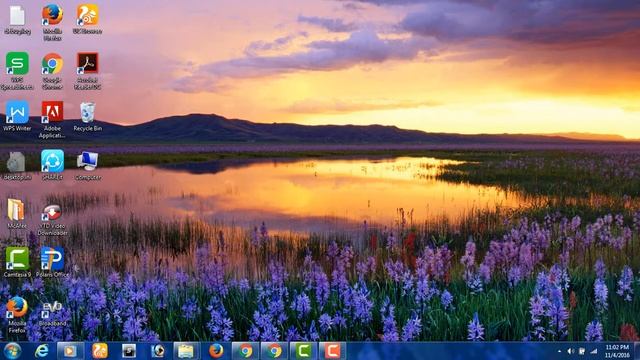This screenshot has height=360, width=640.
Task: Open Google Chrome desktop shortcut
Action: click(52, 70)
